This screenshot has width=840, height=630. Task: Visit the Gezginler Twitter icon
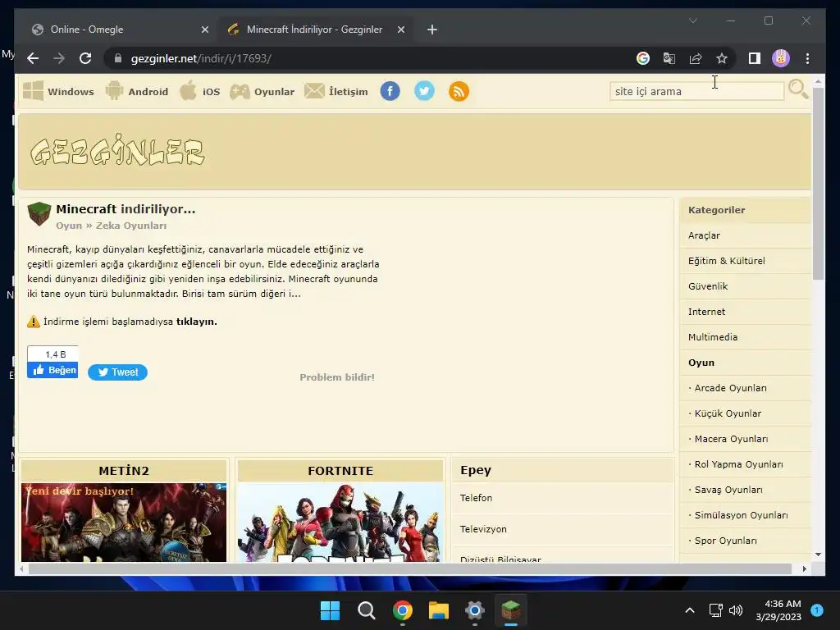pos(424,91)
